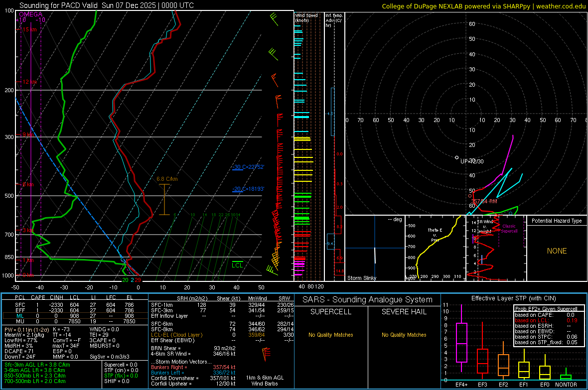
Task: Click the '-20 C=18193'' height label
Action: click(x=248, y=189)
